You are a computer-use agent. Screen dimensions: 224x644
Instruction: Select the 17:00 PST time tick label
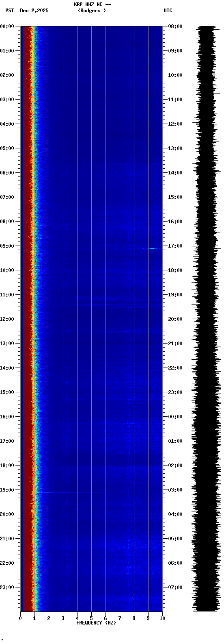coord(7,441)
